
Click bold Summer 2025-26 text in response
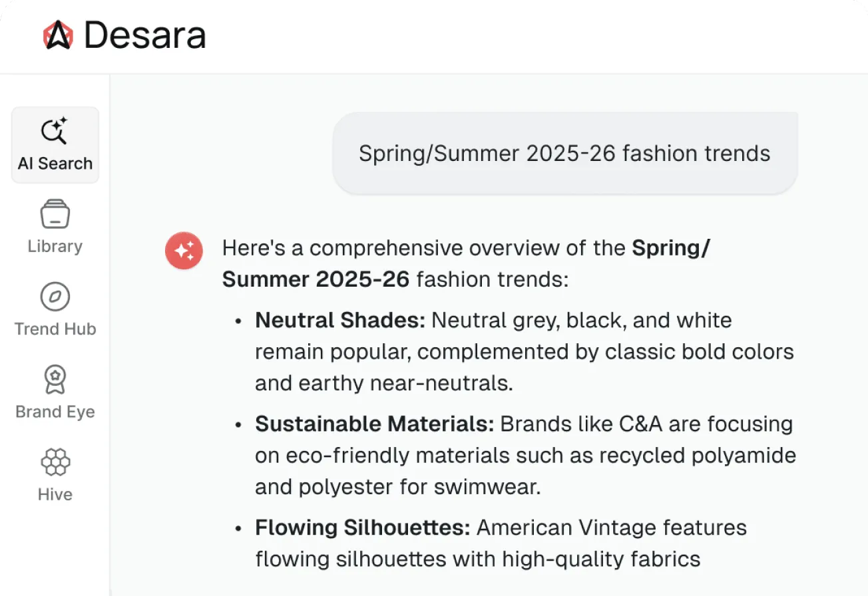tap(316, 279)
